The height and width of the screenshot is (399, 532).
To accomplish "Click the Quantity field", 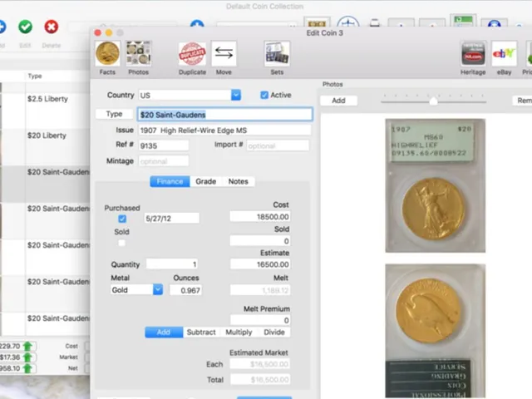I will pyautogui.click(x=172, y=264).
